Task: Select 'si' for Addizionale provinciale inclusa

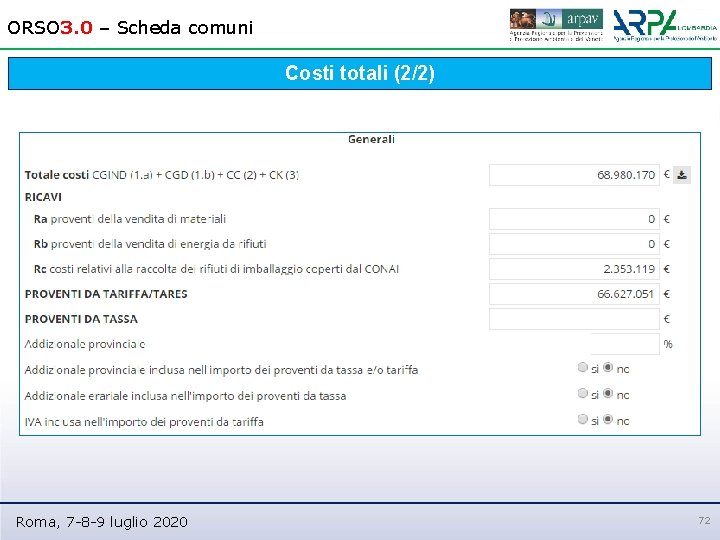Action: point(583,367)
